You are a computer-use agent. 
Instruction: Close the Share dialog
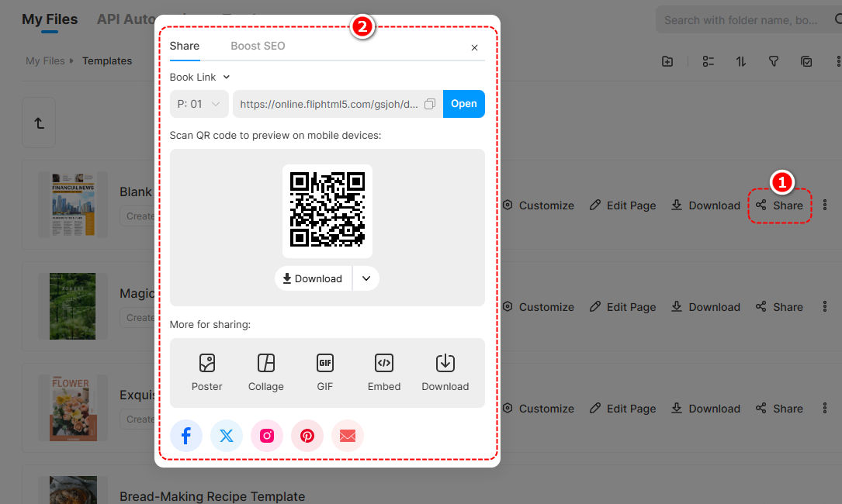tap(474, 48)
